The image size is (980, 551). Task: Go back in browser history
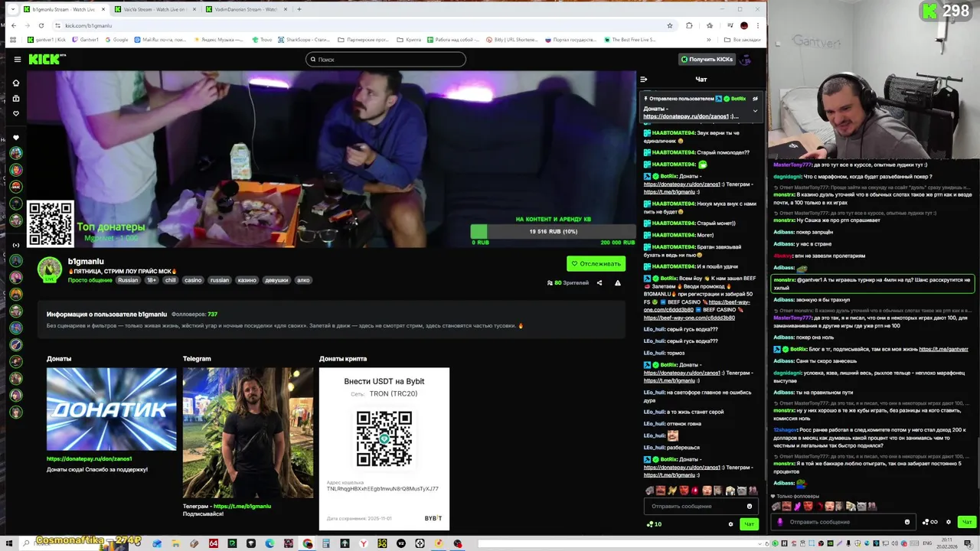pos(13,25)
